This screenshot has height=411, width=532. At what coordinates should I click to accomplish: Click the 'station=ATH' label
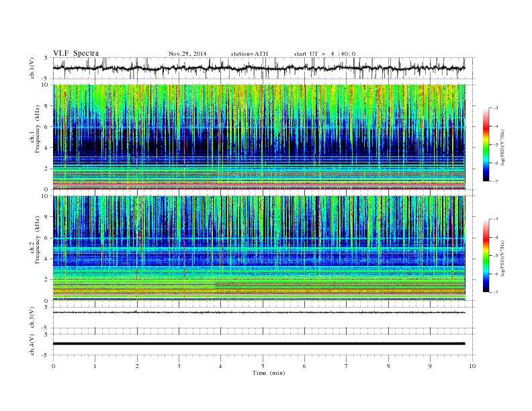[x=249, y=54]
